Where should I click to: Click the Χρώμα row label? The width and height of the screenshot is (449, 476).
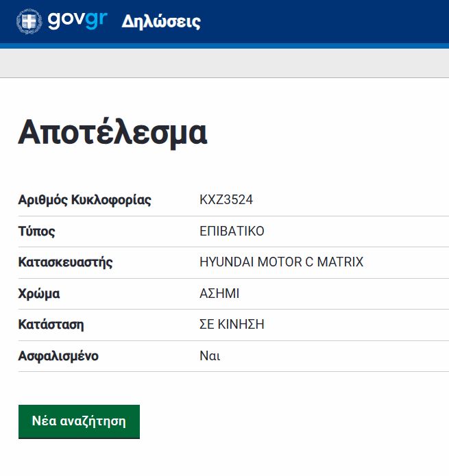39,294
